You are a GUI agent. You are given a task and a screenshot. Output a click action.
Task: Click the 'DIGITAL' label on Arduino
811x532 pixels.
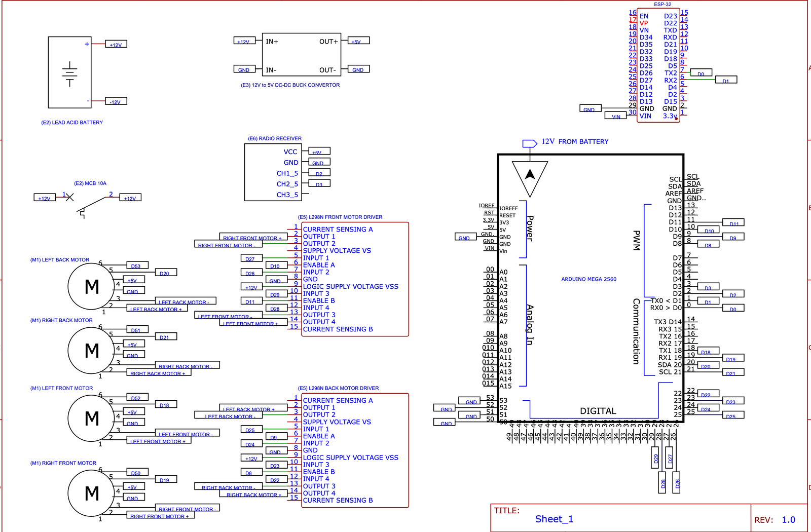(x=598, y=411)
